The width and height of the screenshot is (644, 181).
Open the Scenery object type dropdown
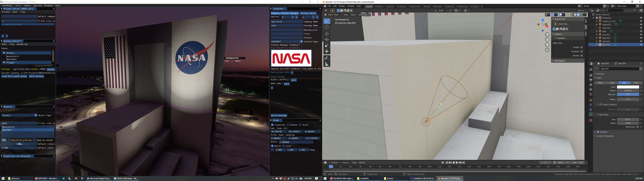pyautogui.click(x=19, y=115)
